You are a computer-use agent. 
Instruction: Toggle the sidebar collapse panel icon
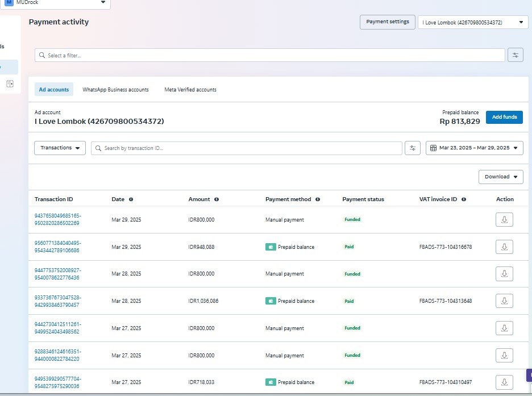(x=10, y=84)
